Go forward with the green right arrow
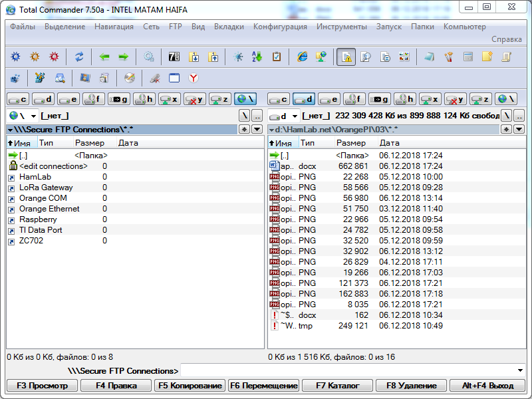The image size is (532, 399). (124, 57)
